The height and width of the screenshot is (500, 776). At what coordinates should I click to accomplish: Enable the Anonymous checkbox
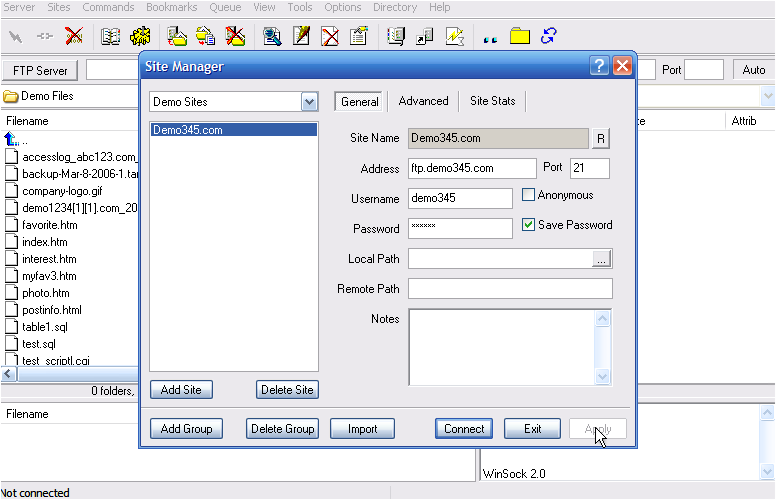(529, 195)
